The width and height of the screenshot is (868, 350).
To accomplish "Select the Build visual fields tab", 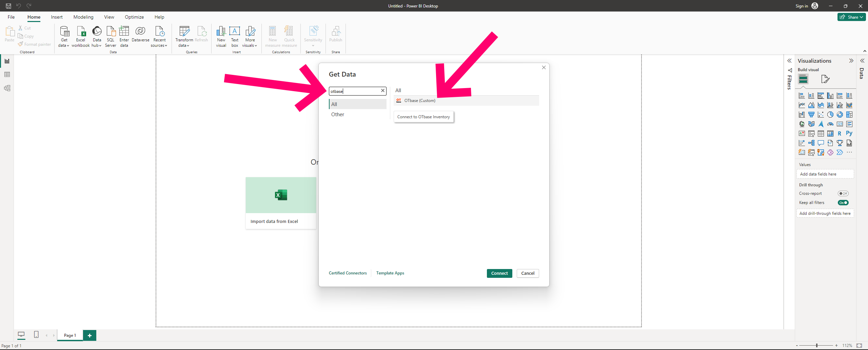I will pyautogui.click(x=803, y=79).
